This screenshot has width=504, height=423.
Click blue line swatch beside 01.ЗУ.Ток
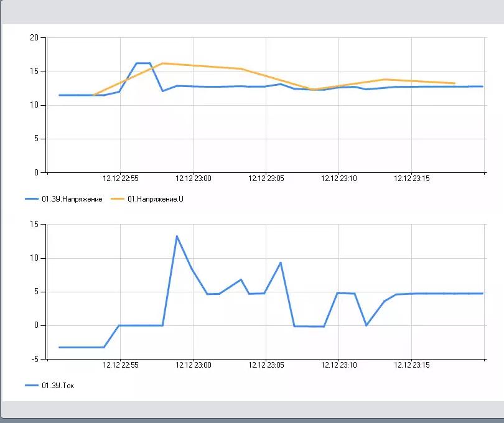(32, 386)
